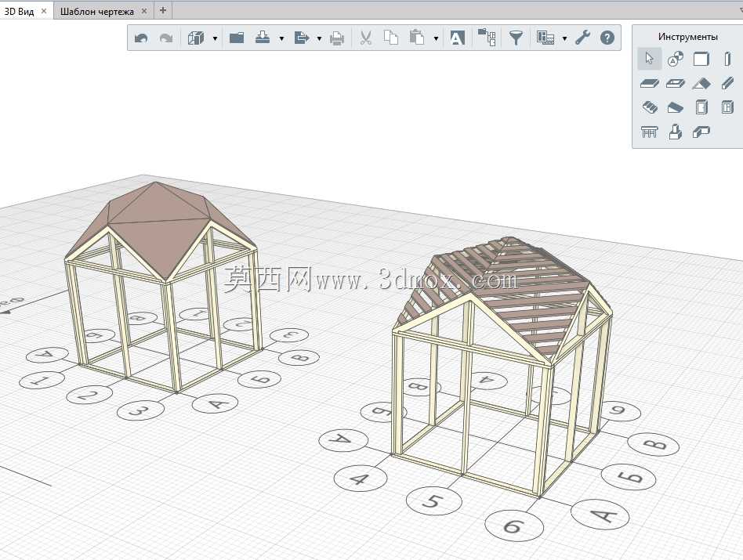Close the 3D Вид tab
Viewport: 743px width, 560px height.
coord(44,10)
